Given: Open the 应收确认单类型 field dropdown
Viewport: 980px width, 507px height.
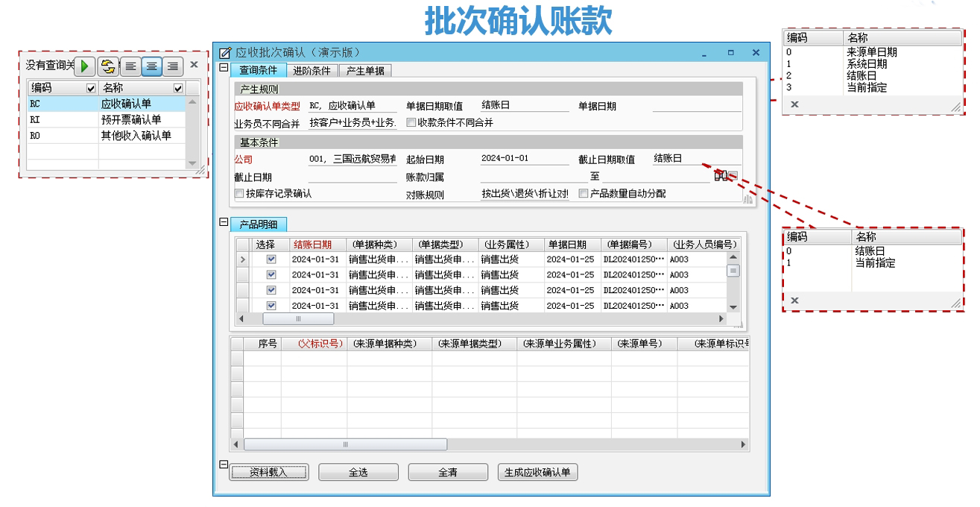Looking at the screenshot, I should click(352, 106).
